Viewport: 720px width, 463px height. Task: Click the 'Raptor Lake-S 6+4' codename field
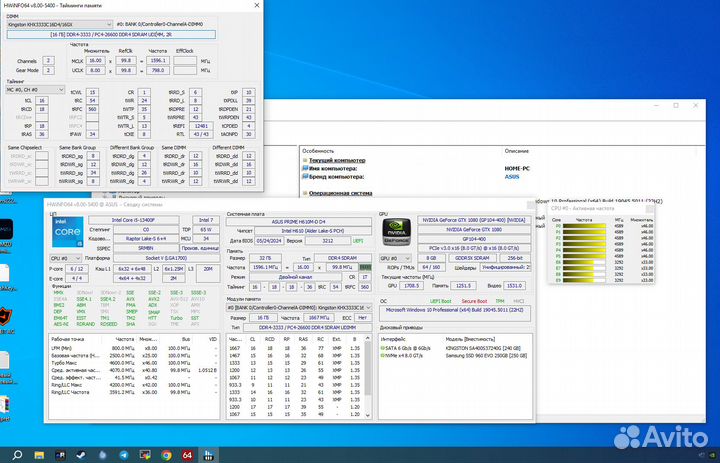point(146,239)
